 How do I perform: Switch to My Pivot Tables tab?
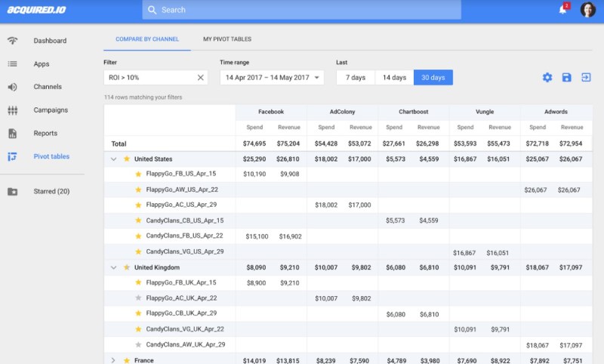pos(227,39)
